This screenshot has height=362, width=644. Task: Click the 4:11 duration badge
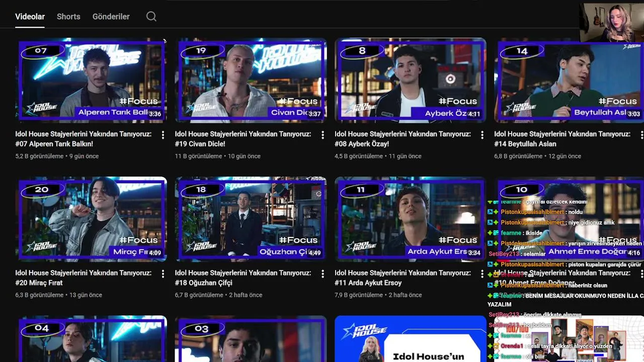tap(474, 114)
